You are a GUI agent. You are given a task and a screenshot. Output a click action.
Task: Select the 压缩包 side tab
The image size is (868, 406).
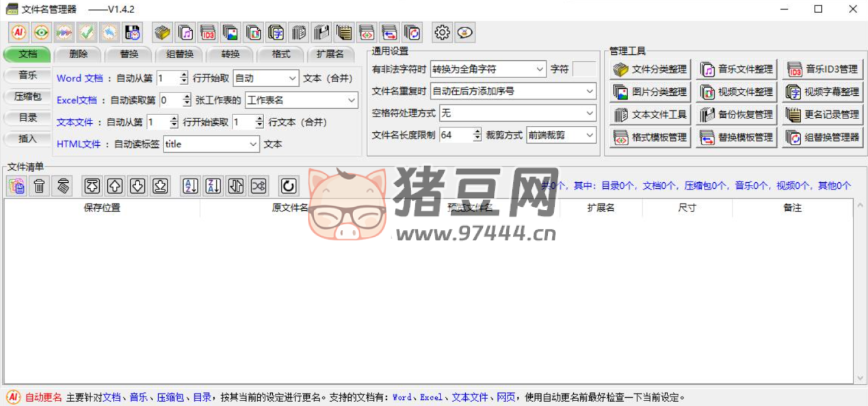point(28,97)
